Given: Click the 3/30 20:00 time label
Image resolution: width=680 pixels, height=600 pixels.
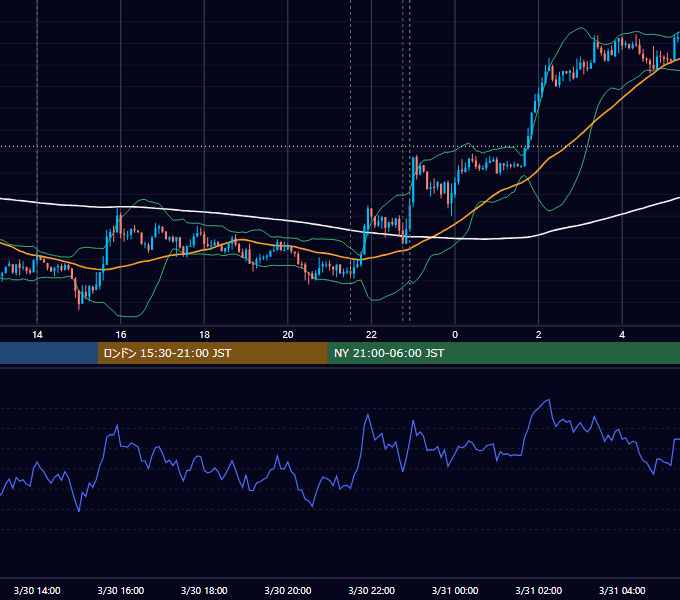Looking at the screenshot, I should click(x=288, y=590).
